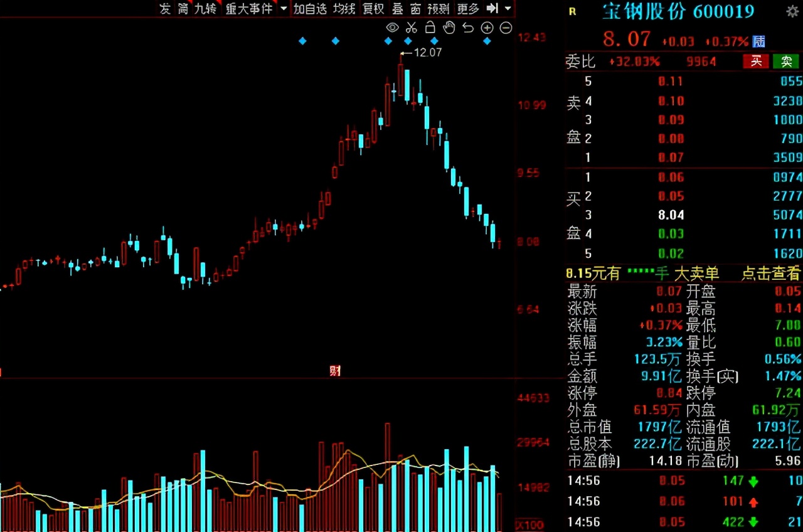The height and width of the screenshot is (532, 803).
Task: Click the 振幅 value 3.23%
Action: click(664, 343)
